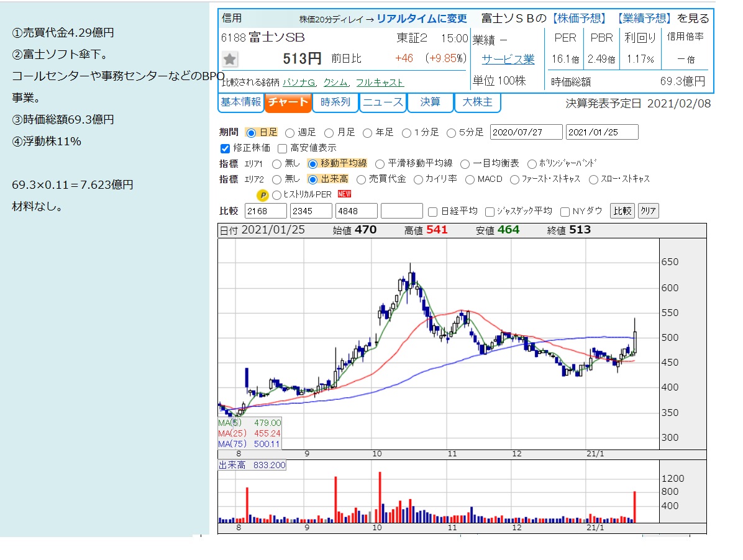Screen dimensions: 743x560
Task: Click the 高値 541 value in chart header
Action: [x=437, y=230]
